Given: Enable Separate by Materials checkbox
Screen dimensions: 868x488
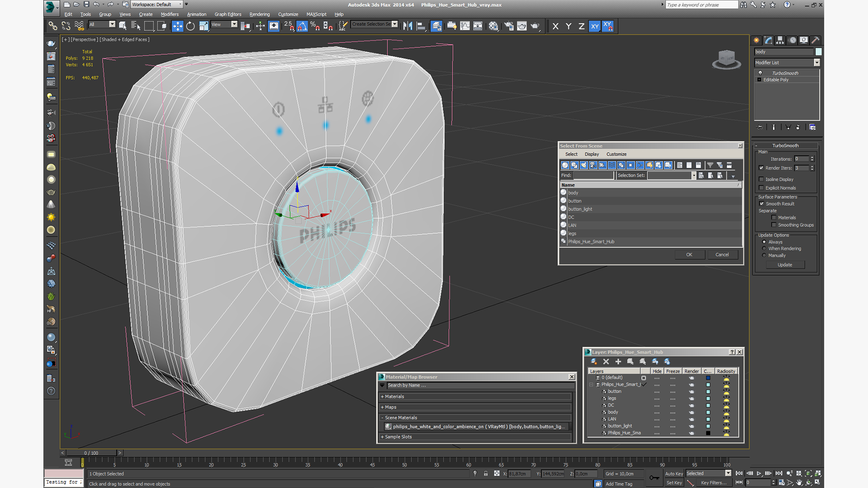Looking at the screenshot, I should pyautogui.click(x=774, y=218).
